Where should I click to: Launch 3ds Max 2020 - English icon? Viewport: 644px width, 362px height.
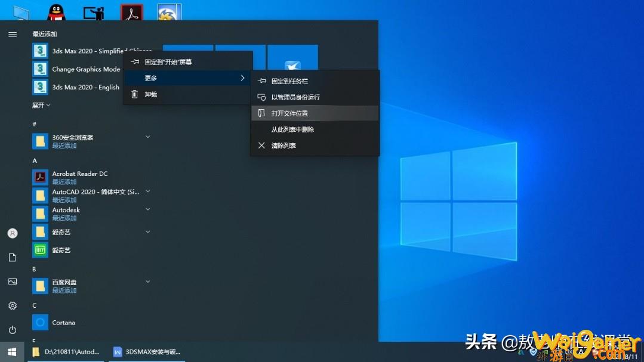pos(40,87)
